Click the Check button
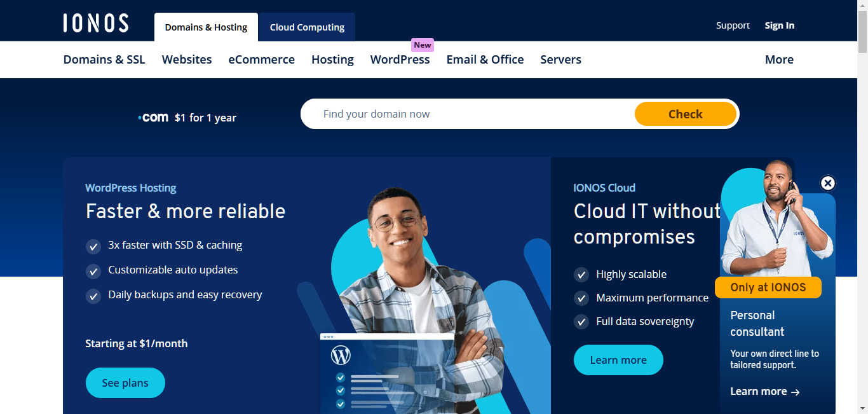868x414 pixels. [686, 114]
